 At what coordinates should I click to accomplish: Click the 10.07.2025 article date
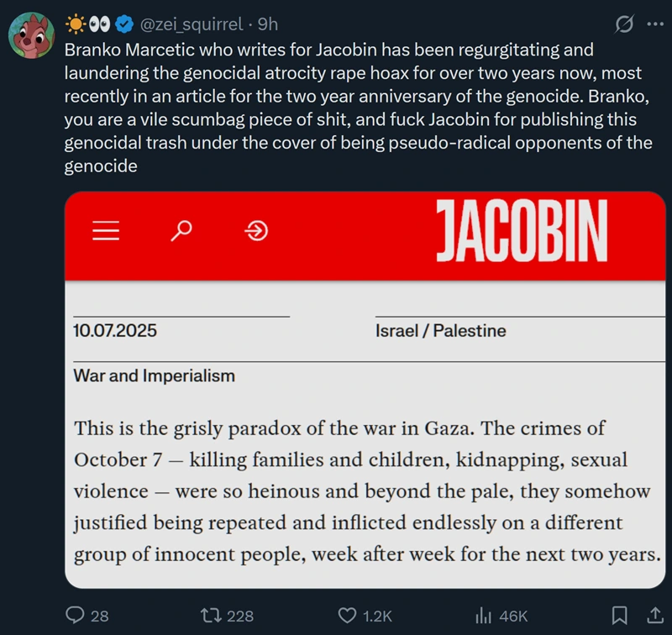115,331
